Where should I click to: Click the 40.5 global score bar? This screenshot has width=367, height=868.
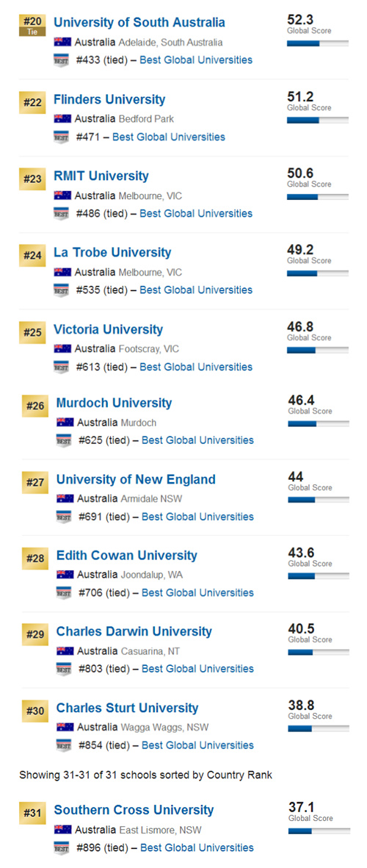319,652
